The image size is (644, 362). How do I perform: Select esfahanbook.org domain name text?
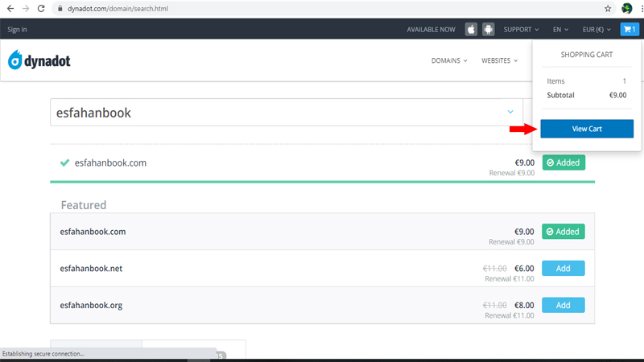tap(91, 306)
